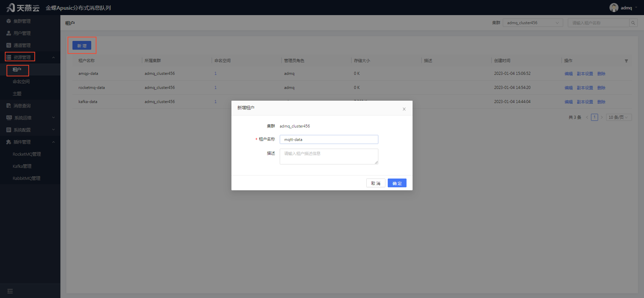This screenshot has height=298, width=644.
Task: Collapse the 资源管理 menu chevron
Action: tap(53, 57)
